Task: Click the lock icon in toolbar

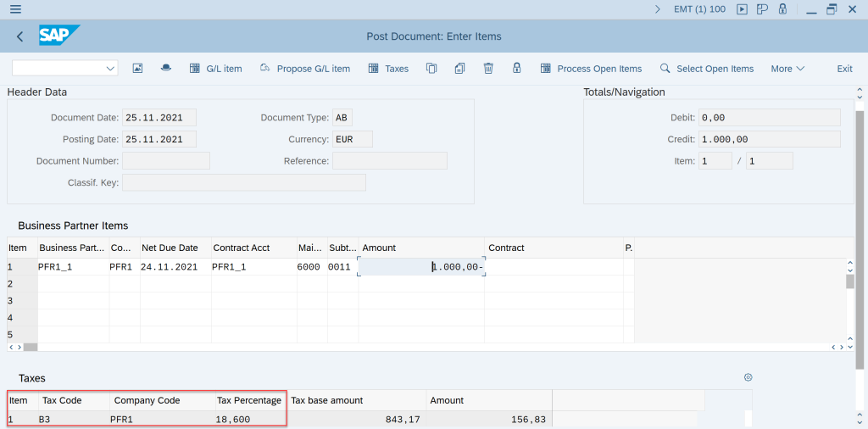Action: click(x=516, y=68)
